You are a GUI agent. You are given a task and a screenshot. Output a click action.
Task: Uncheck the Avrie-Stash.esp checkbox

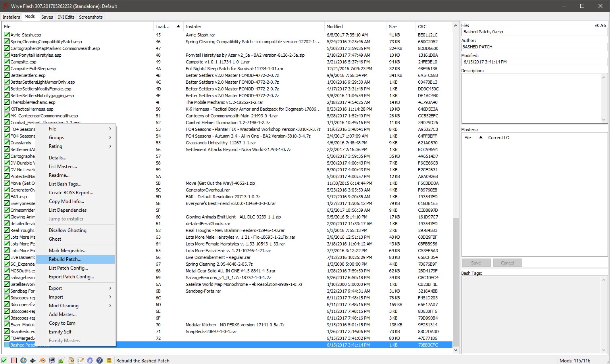7,35
